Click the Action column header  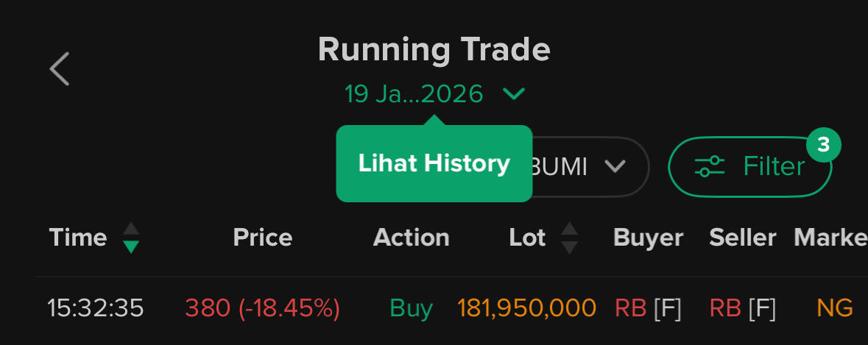411,238
